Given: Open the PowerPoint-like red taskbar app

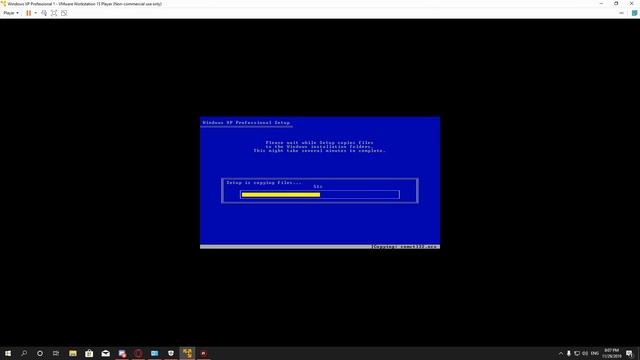Looking at the screenshot, I should (x=203, y=353).
